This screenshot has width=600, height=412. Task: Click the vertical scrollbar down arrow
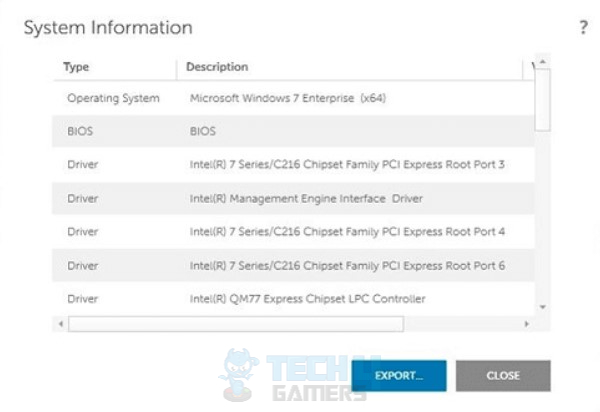coord(543,307)
